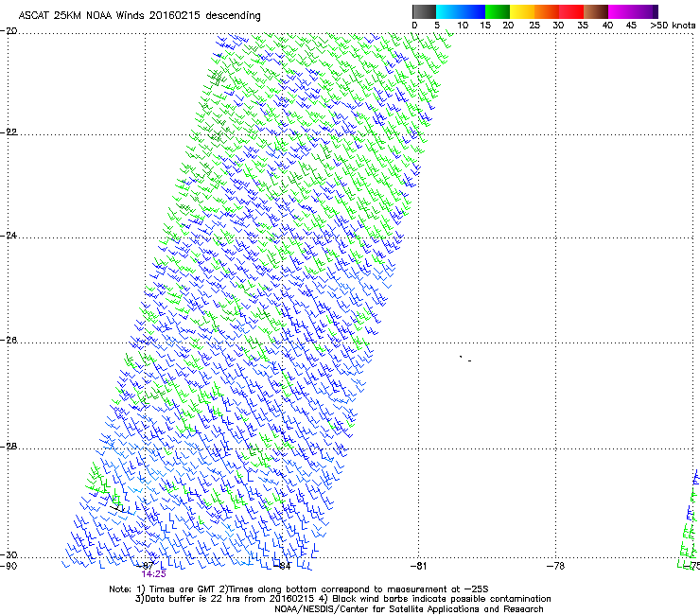This screenshot has width=700, height=615.
Task: Click the '-22' latitude axis label
Action: coord(10,132)
